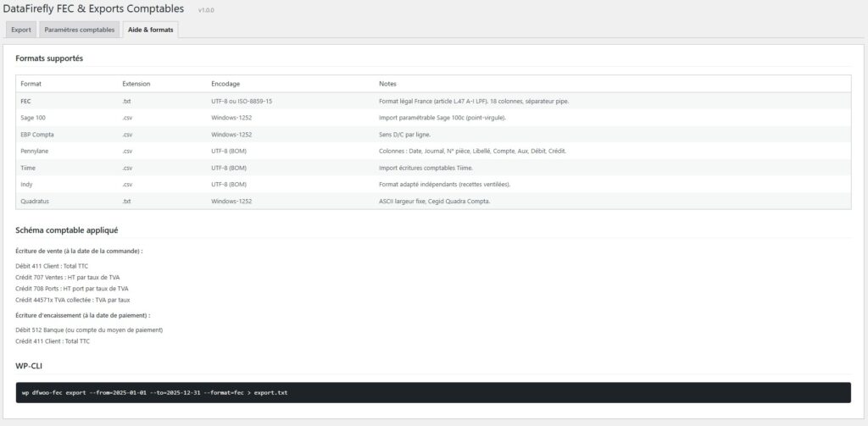Click the .txt extension in Quadratus row
868x426 pixels.
127,202
